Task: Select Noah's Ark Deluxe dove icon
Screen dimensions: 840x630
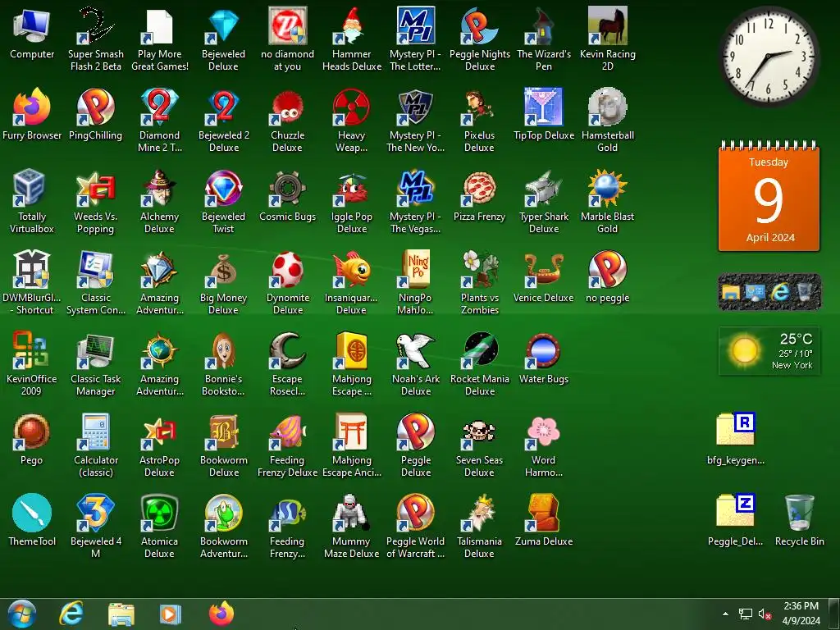Action: coord(416,350)
